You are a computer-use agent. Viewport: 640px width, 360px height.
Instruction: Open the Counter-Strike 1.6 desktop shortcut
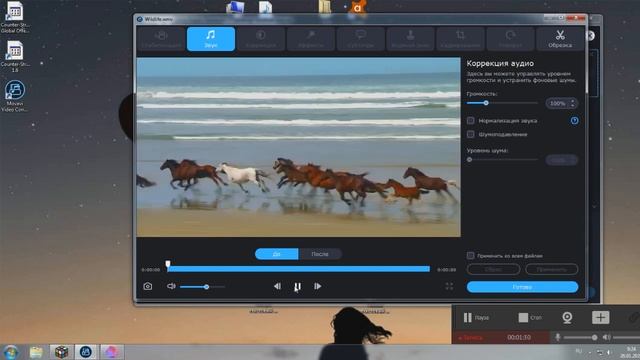15,56
